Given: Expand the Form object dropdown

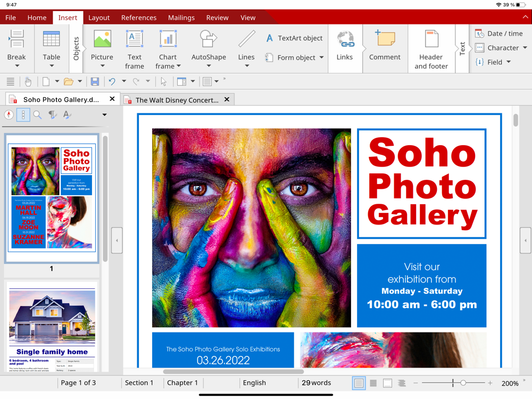Looking at the screenshot, I should tap(321, 57).
